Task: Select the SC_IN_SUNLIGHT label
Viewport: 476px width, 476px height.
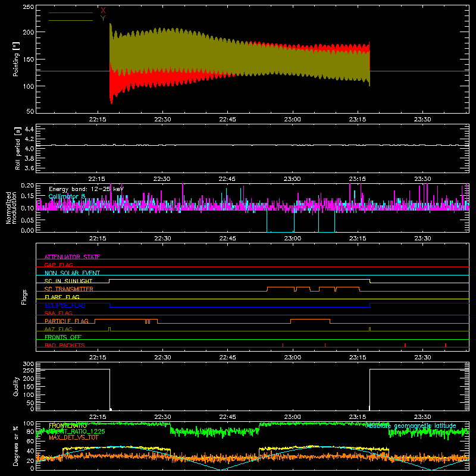Action: click(68, 281)
